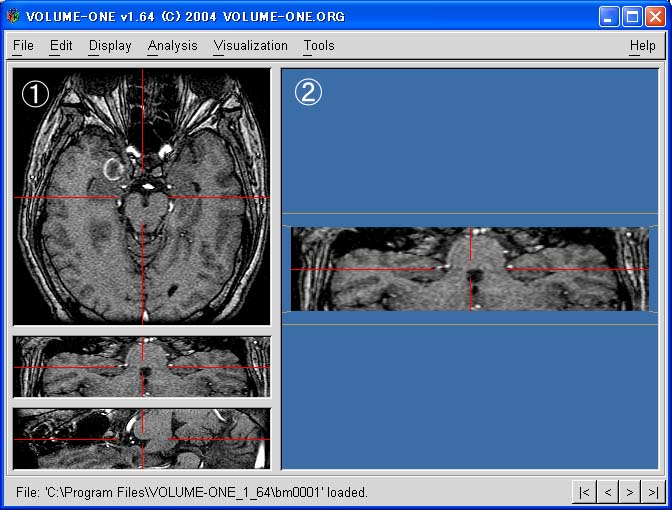Jump to last slice with >| button
The width and height of the screenshot is (672, 510).
[x=653, y=492]
